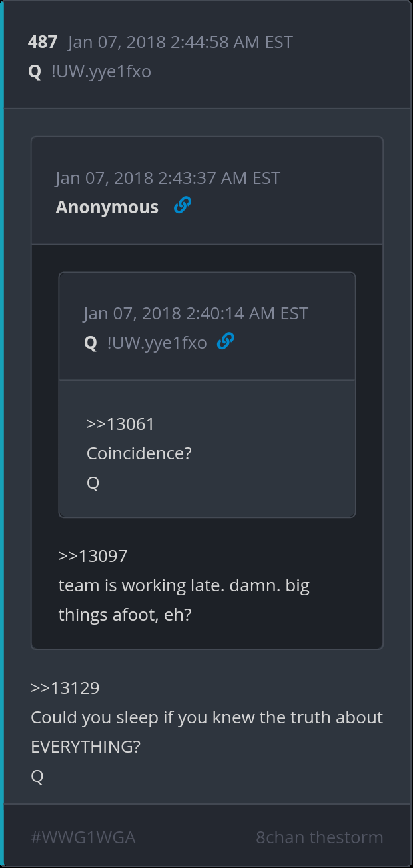Click the Q signature ending the main post
Image resolution: width=413 pixels, height=868 pixels.
[x=37, y=776]
